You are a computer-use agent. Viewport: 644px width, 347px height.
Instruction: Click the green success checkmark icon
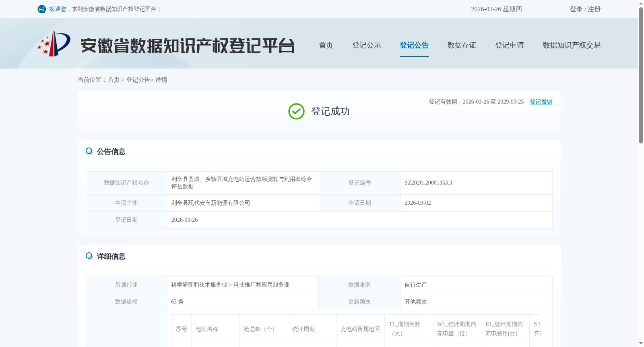coord(297,112)
